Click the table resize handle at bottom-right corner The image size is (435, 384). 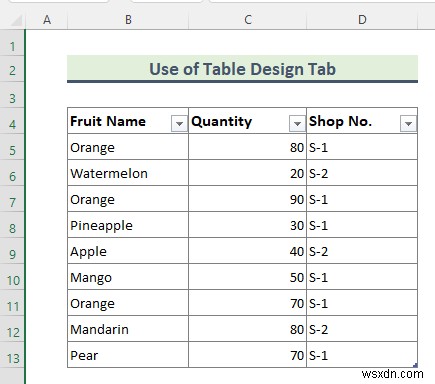point(415,365)
